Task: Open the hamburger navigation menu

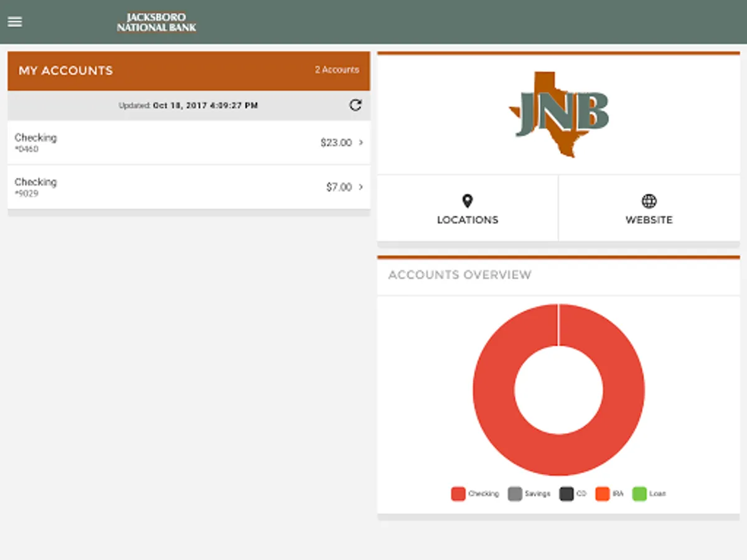Action: pos(15,22)
